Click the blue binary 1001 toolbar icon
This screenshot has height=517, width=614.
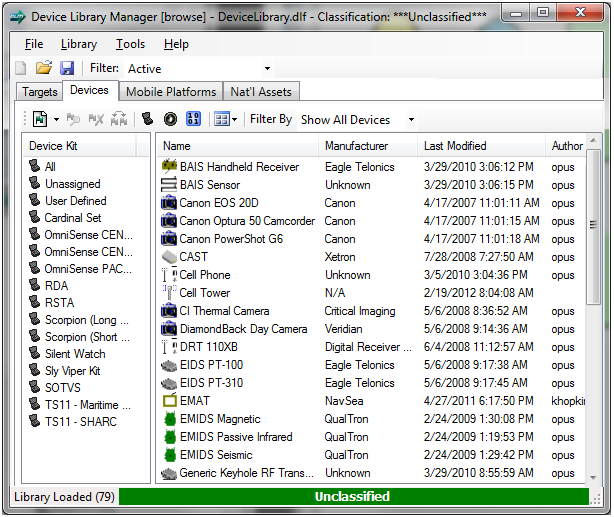tap(193, 119)
